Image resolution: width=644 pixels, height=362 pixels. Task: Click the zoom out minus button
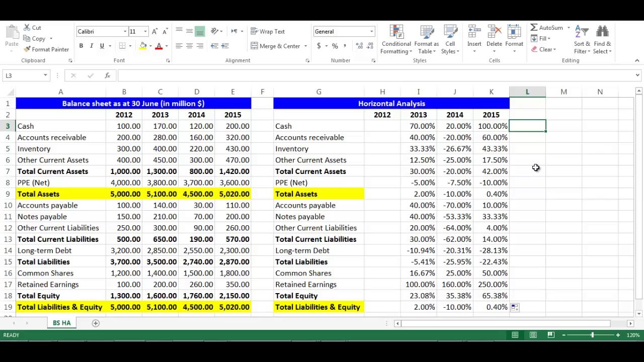tap(564, 335)
